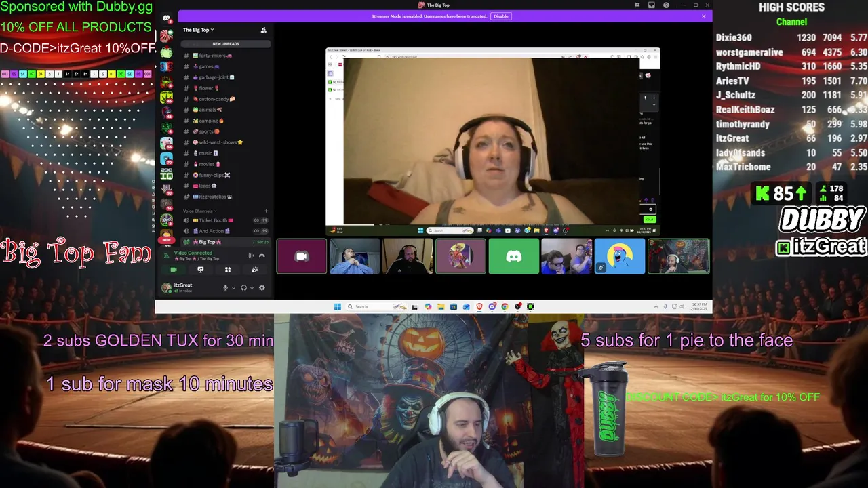
Task: Focus the main woman-with-headphones stream
Action: pyautogui.click(x=492, y=141)
